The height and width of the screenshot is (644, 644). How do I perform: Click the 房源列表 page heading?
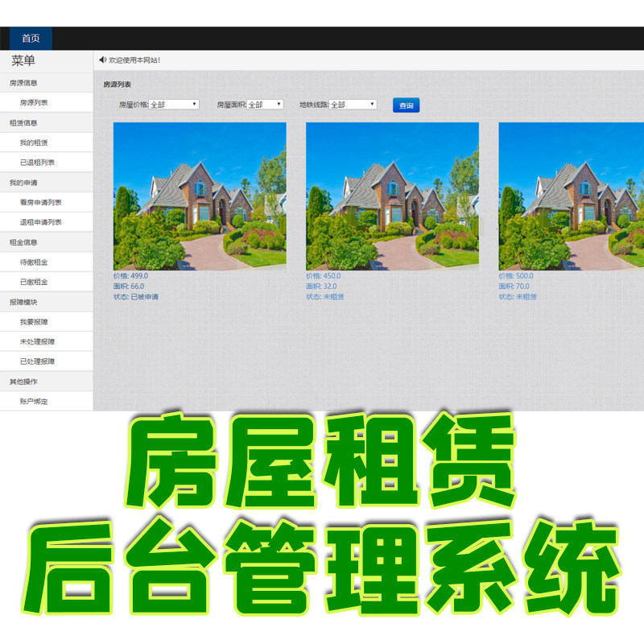pos(117,85)
